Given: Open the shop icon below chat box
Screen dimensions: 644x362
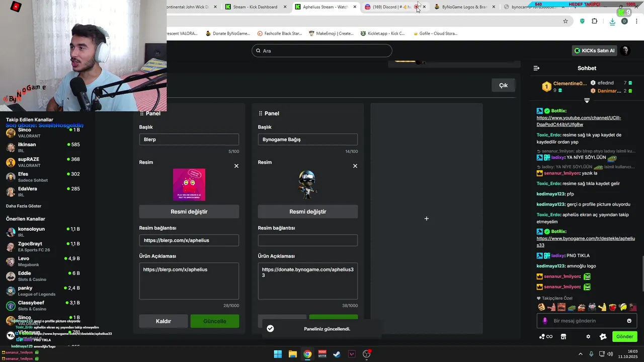Looking at the screenshot, I should (x=563, y=336).
